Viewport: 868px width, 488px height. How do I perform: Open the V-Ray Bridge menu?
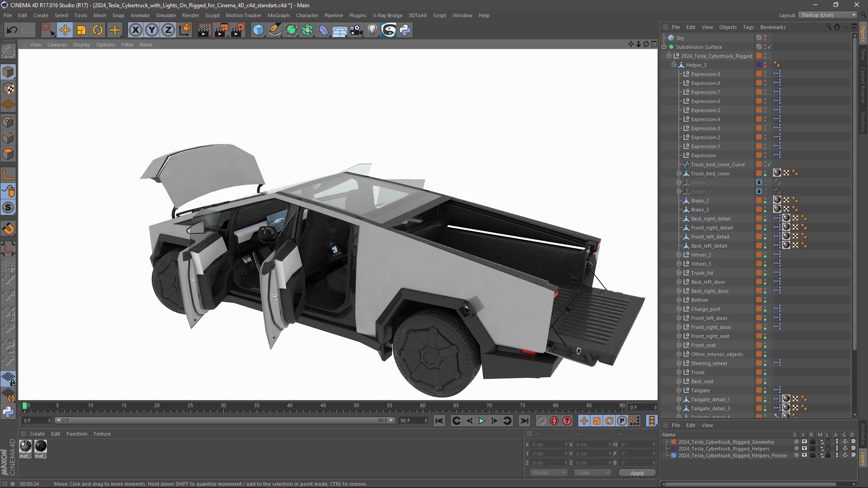(387, 15)
